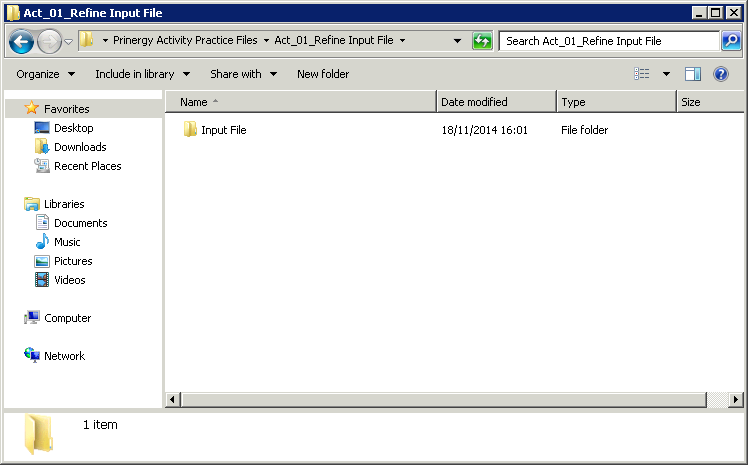Select Network in navigation pane

(64, 356)
